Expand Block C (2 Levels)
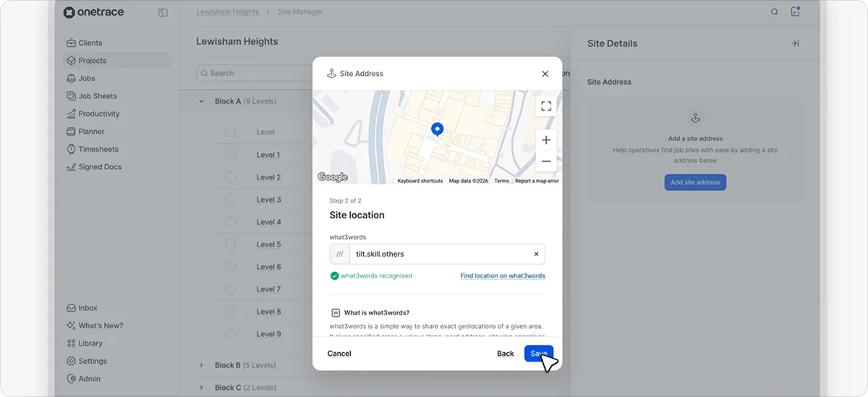 click(x=202, y=388)
